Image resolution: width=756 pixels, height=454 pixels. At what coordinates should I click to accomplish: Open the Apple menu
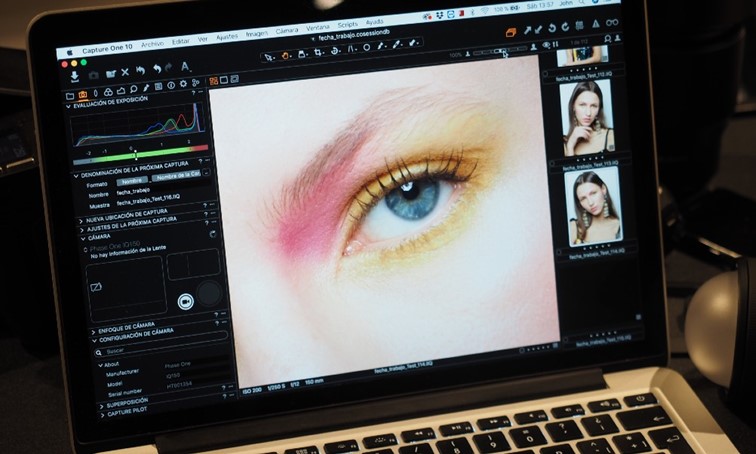pos(69,53)
